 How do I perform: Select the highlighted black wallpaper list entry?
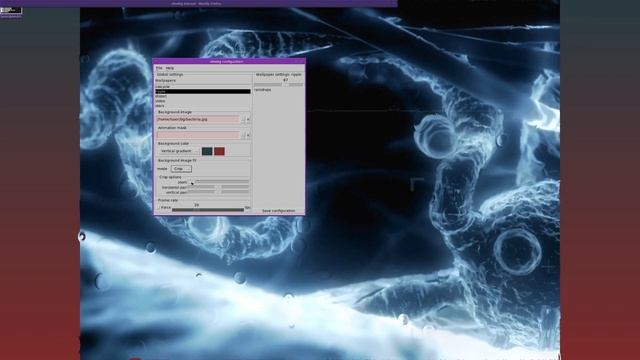click(203, 91)
